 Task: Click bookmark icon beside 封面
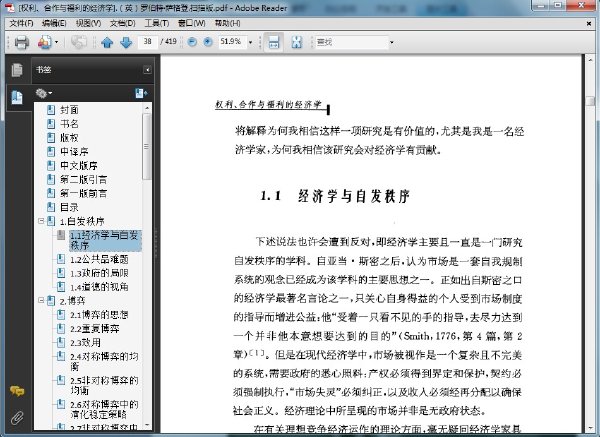[51, 110]
